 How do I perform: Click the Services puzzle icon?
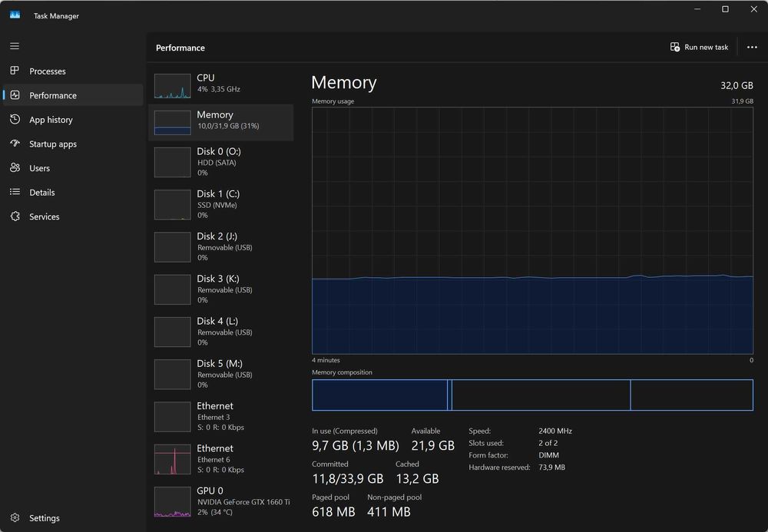coord(15,216)
